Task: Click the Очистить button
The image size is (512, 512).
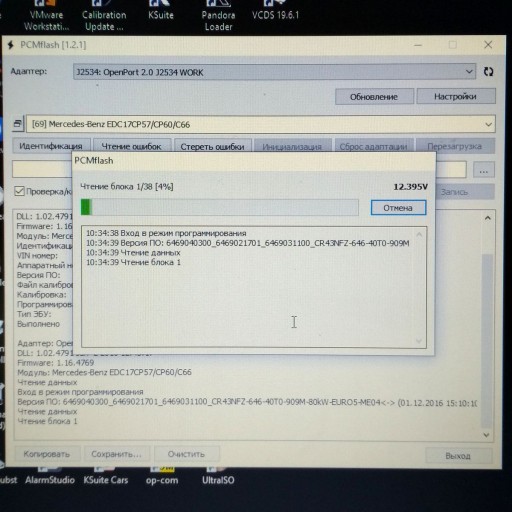Action: tap(187, 454)
